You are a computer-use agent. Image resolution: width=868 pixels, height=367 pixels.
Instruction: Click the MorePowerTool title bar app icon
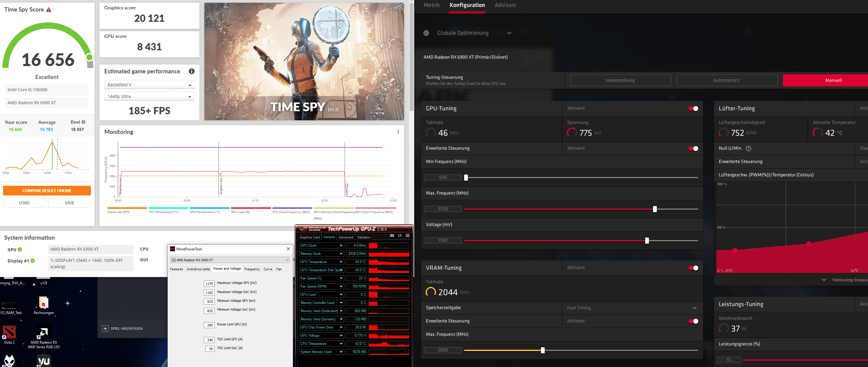pyautogui.click(x=173, y=249)
